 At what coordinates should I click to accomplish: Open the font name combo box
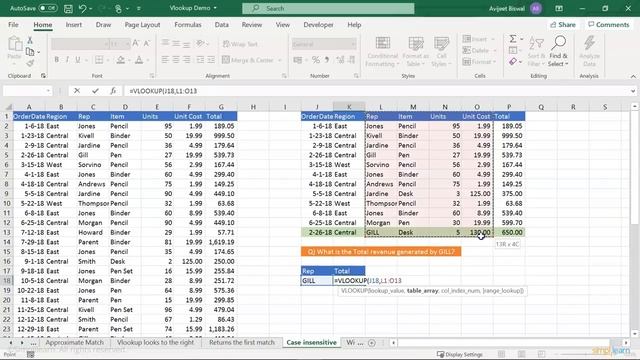click(x=80, y=44)
